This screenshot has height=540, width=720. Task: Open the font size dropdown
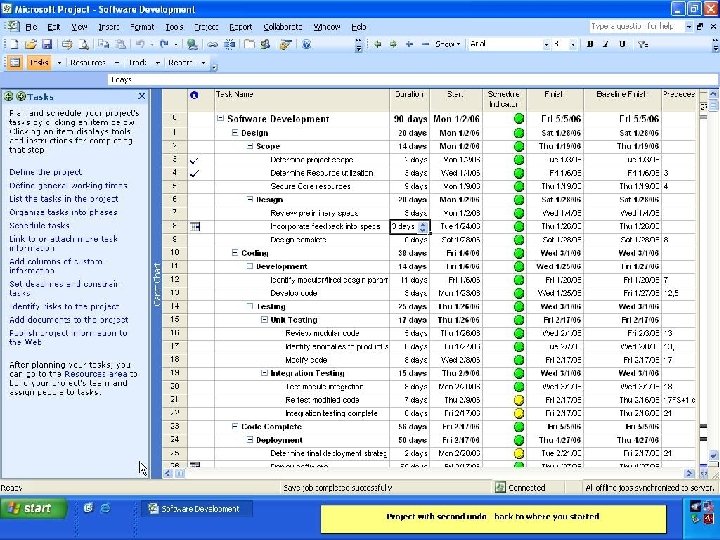(573, 45)
